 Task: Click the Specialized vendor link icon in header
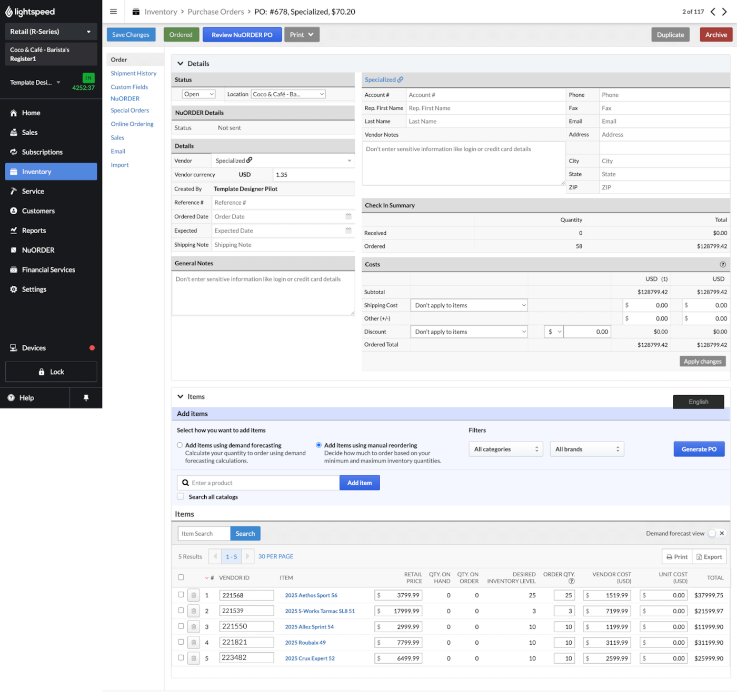pyautogui.click(x=401, y=79)
